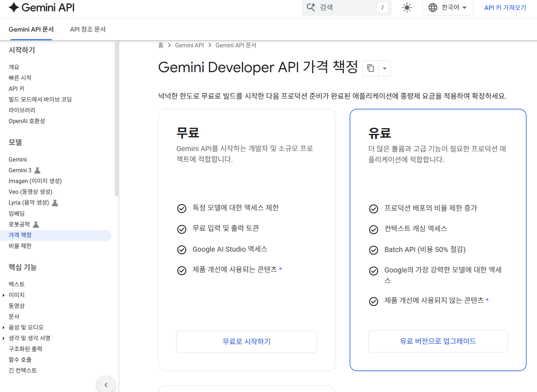This screenshot has height=392, width=537.
Task: Switch to the API 참조 문서 tab
Action: pos(88,29)
